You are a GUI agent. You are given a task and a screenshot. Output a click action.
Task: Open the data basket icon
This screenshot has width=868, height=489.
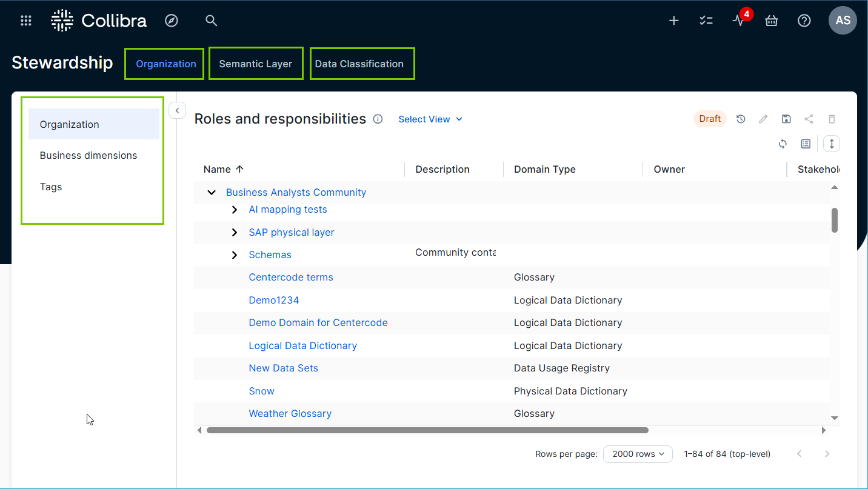(771, 21)
